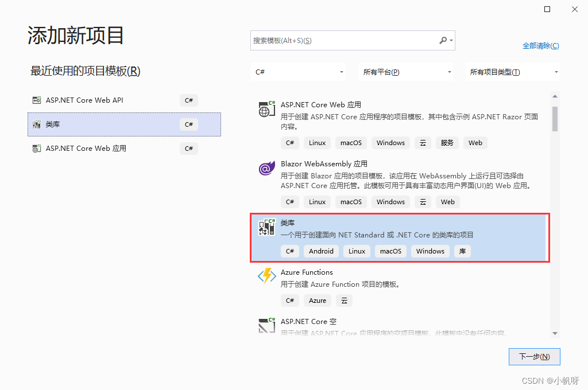
Task: Click the 类库 icon in recent templates
Action: tap(36, 124)
